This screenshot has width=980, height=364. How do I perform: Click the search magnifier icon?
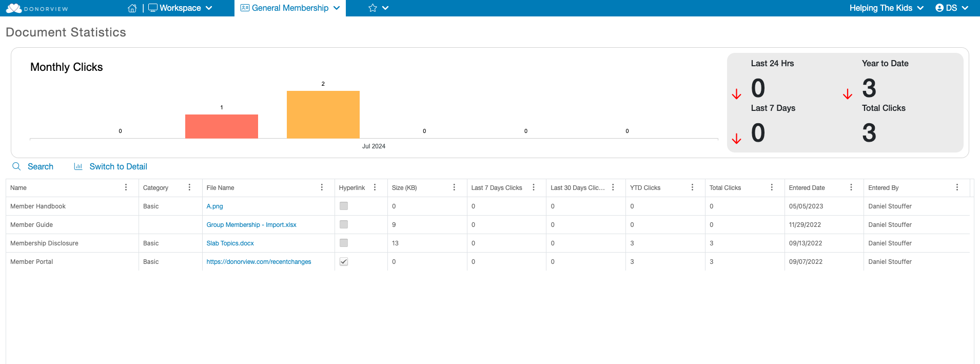tap(16, 166)
